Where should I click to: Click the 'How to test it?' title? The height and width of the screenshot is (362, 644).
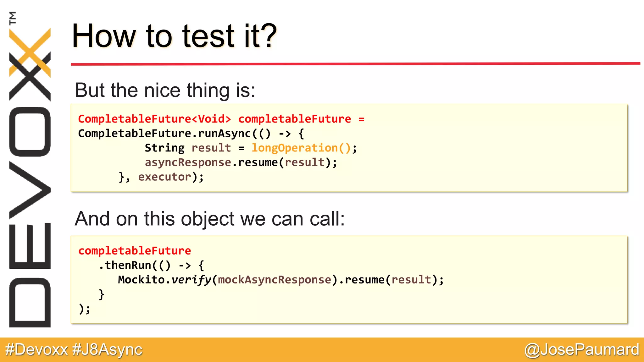[x=175, y=36]
